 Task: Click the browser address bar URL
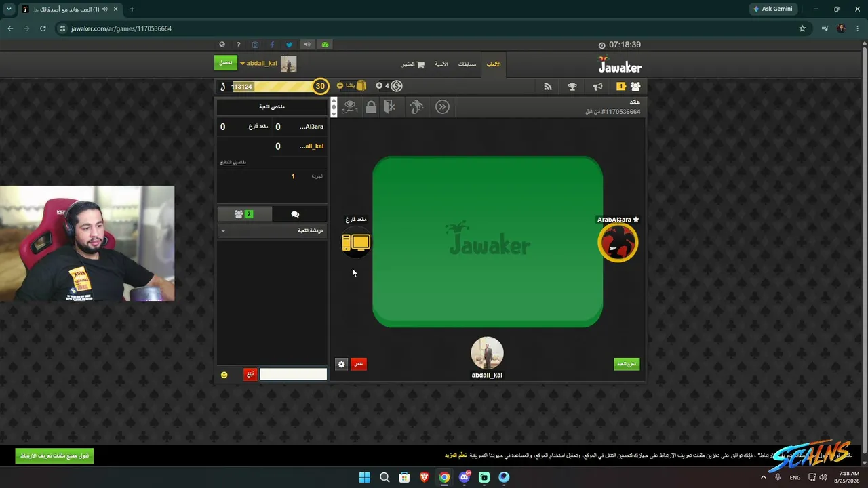pyautogui.click(x=121, y=28)
